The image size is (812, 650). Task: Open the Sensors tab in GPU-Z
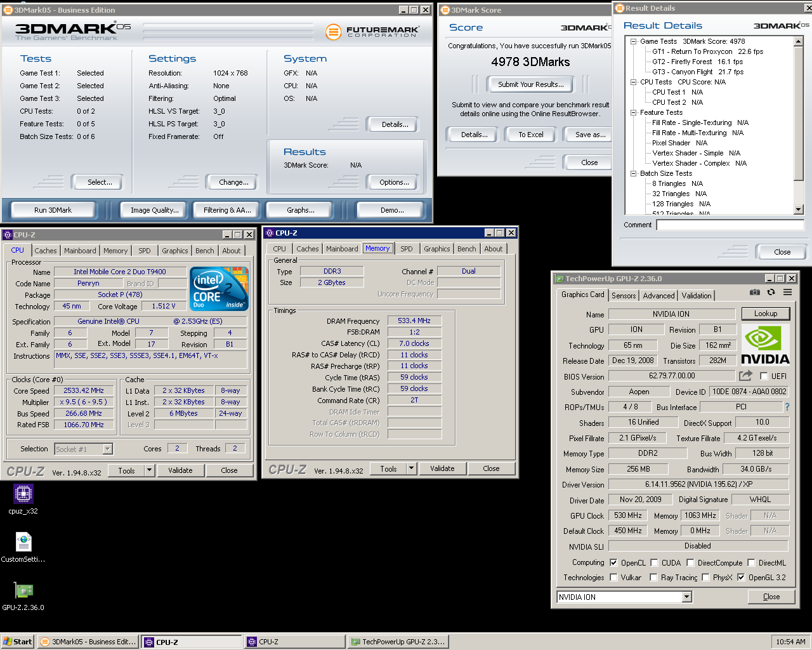coord(624,296)
